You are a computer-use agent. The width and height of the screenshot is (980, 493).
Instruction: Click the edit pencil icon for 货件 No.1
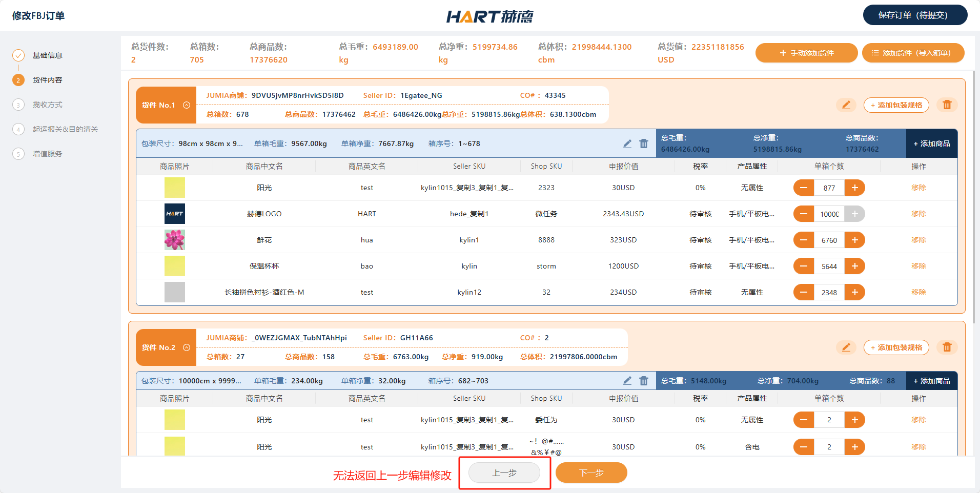click(846, 105)
